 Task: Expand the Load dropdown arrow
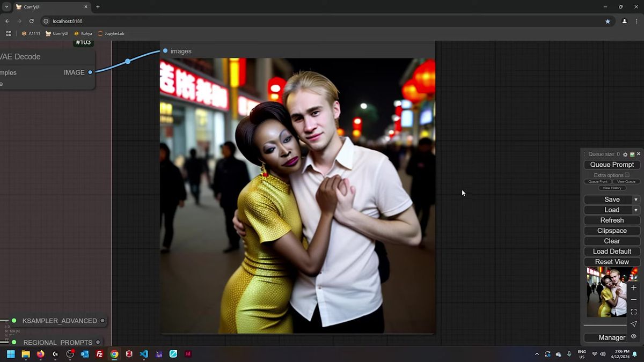(x=636, y=210)
